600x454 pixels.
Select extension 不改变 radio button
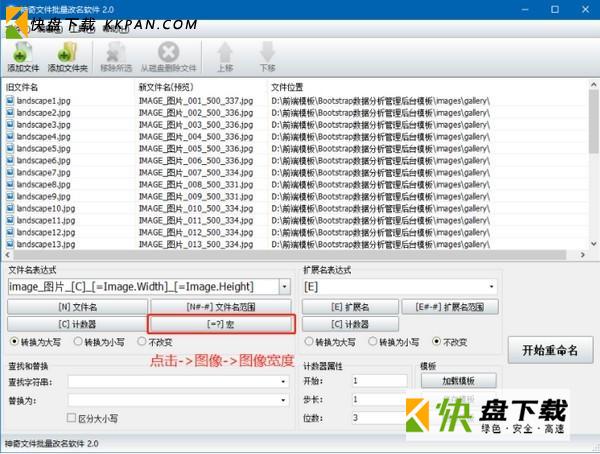pyautogui.click(x=436, y=341)
